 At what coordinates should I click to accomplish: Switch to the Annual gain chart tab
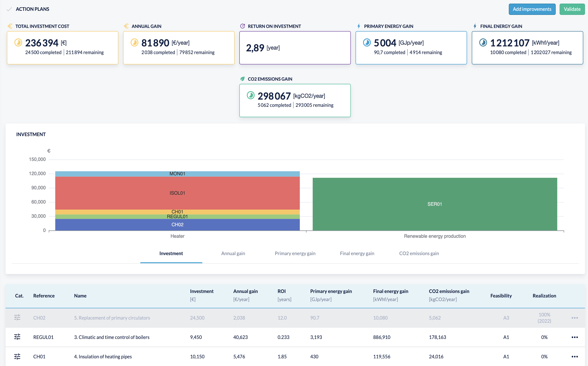pyautogui.click(x=233, y=253)
